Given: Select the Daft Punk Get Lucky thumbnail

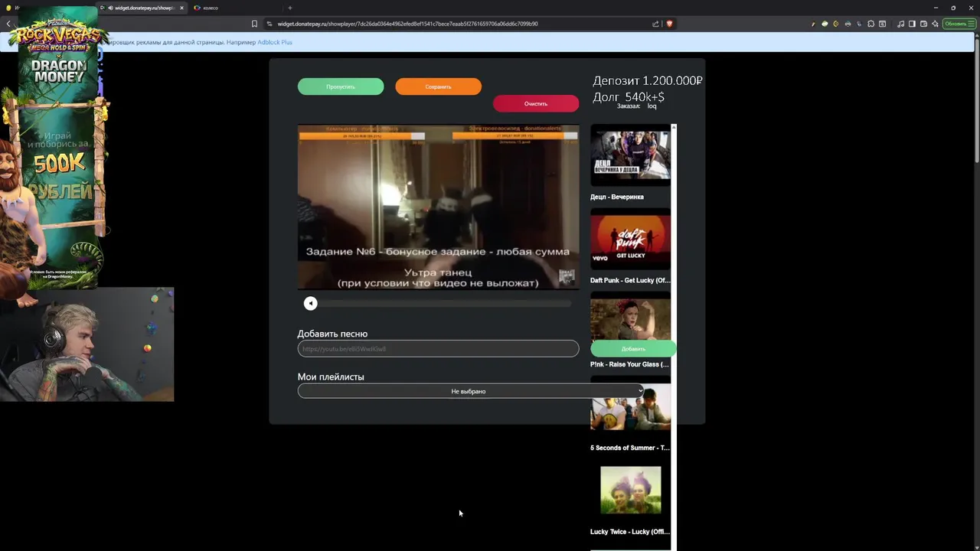Looking at the screenshot, I should coord(630,239).
